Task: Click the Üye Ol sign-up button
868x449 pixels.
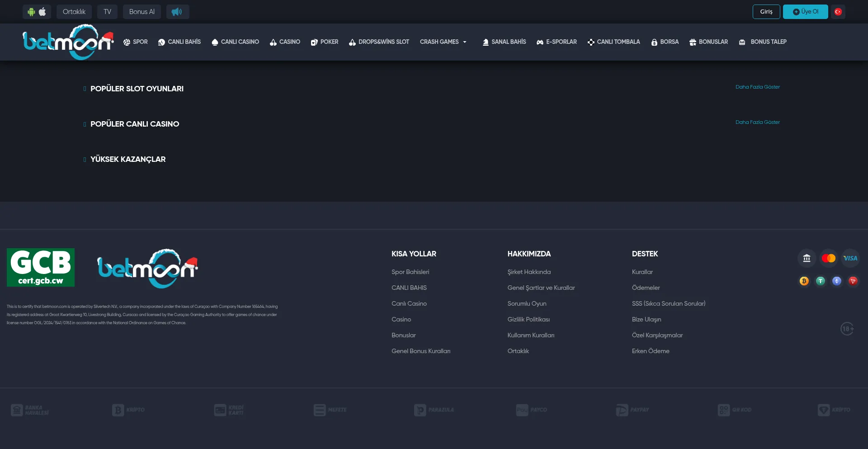Action: [805, 12]
